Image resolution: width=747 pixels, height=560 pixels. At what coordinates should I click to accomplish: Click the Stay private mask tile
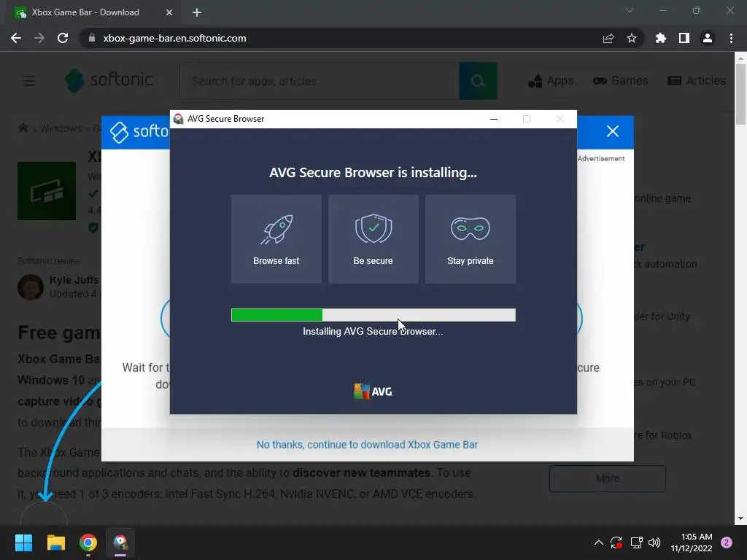click(x=471, y=238)
